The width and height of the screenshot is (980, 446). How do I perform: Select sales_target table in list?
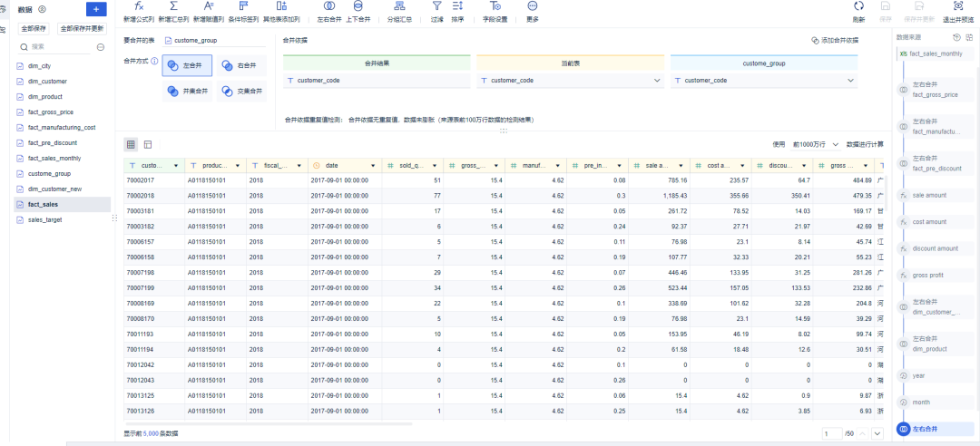point(62,220)
